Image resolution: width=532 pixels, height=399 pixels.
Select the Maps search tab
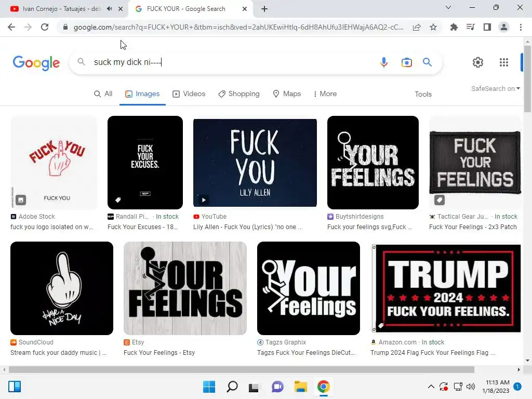pyautogui.click(x=287, y=94)
